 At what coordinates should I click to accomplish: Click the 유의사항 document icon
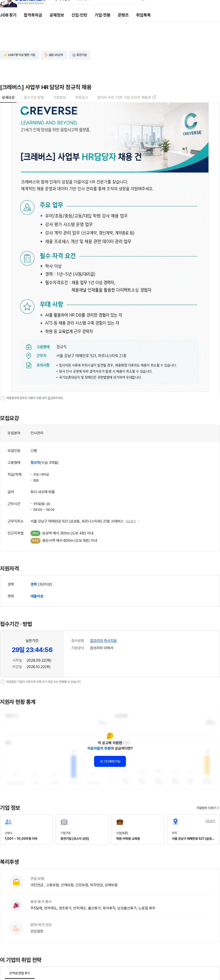point(29,365)
